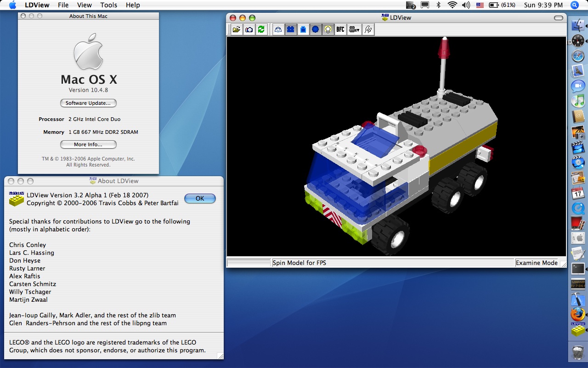Viewport: 588px width, 368px height.
Task: Click the More Info button
Action: coord(88,144)
